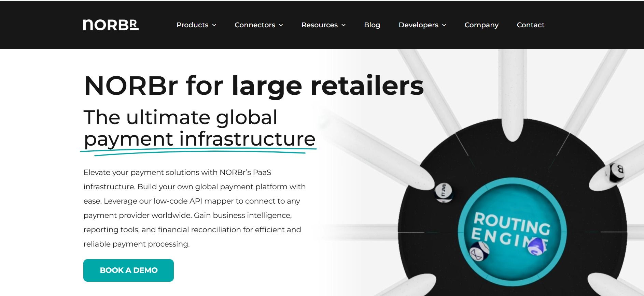Screen dimensions: 644x296
Task: Open the Contact page
Action: (530, 25)
